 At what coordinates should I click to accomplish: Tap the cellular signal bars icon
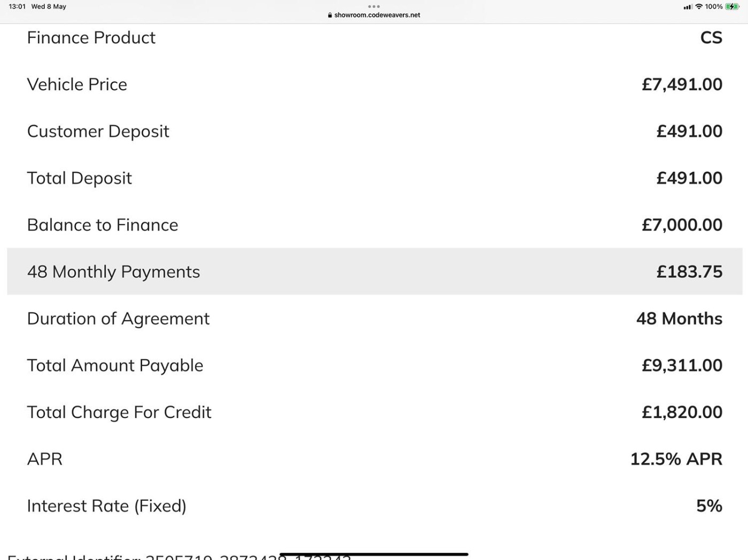688,7
